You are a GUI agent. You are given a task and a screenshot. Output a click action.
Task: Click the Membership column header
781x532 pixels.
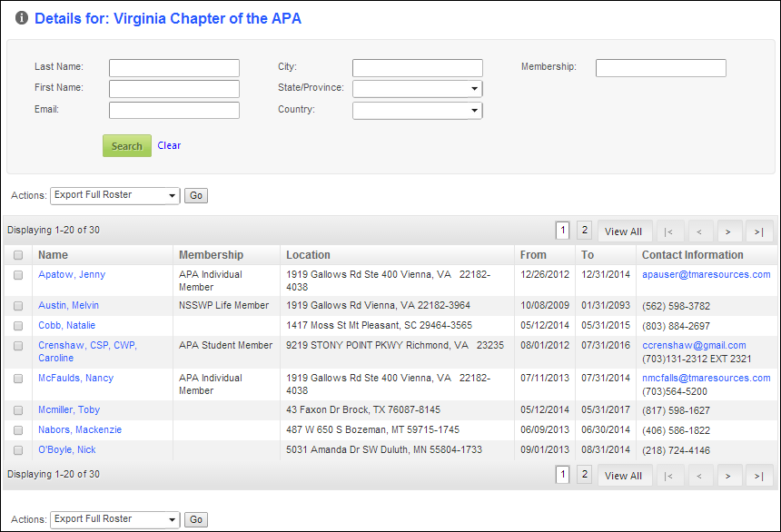pyautogui.click(x=212, y=254)
